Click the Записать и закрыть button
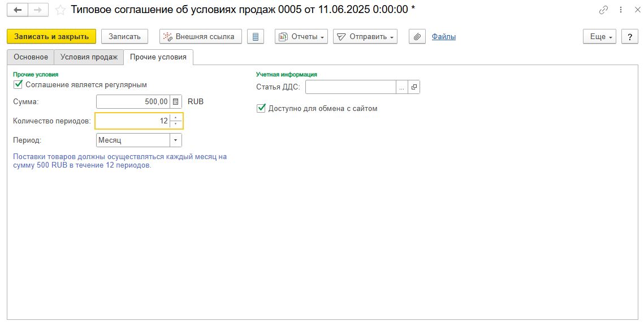Screen dimensions: 644x325 click(x=51, y=37)
